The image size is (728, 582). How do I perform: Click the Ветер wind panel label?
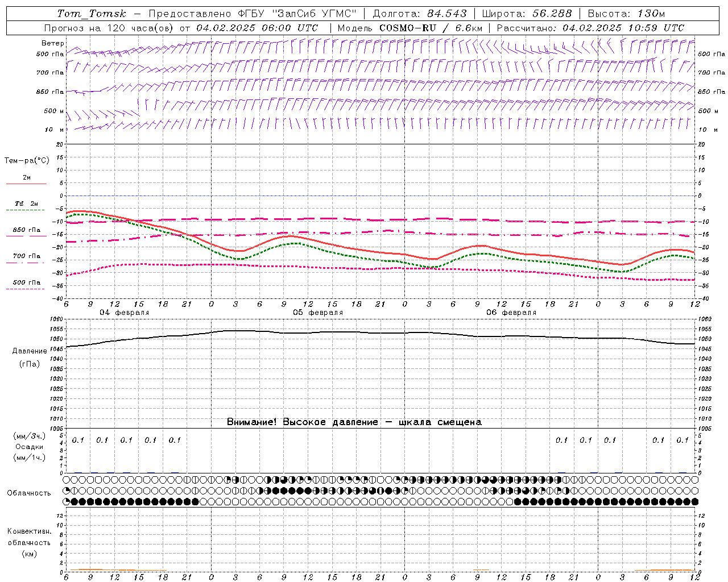pos(53,43)
